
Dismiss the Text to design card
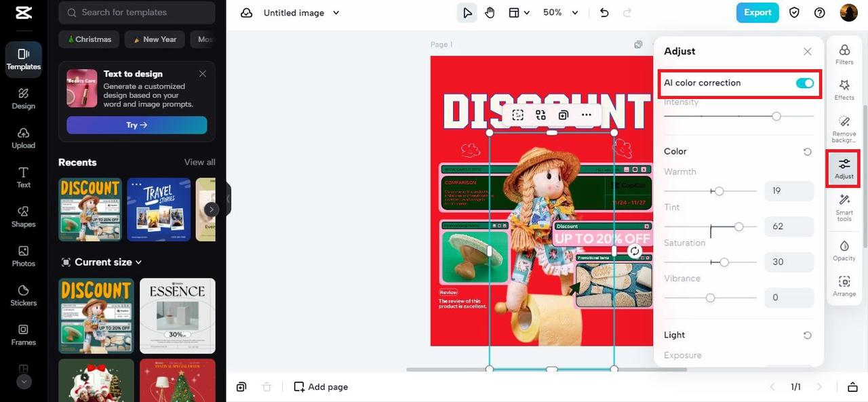click(203, 73)
